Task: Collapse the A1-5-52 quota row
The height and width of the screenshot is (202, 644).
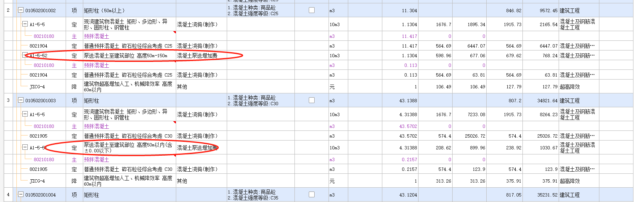Action: (25, 55)
